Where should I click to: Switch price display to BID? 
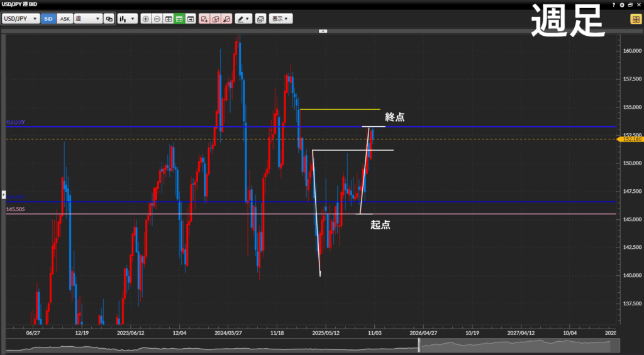(48, 19)
